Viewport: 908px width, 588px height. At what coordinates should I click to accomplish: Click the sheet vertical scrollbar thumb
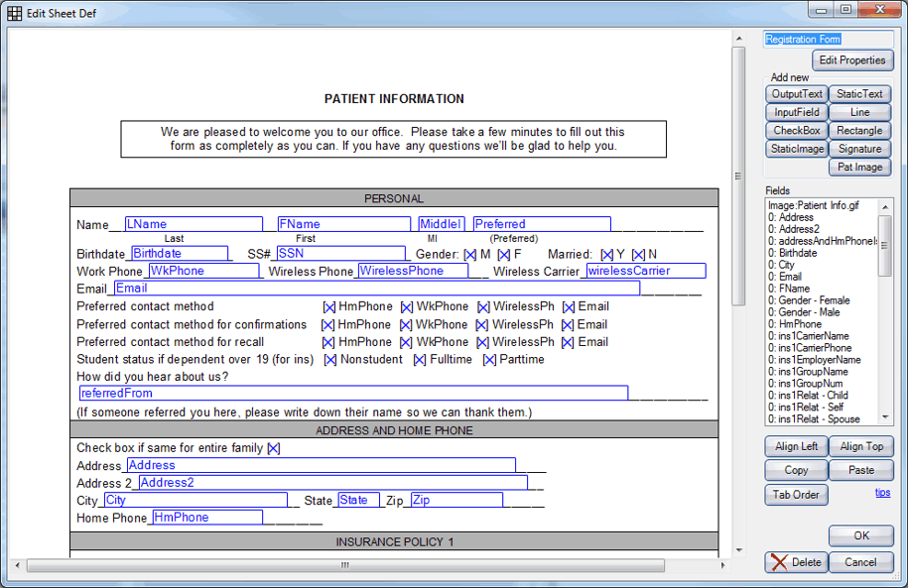(738, 176)
